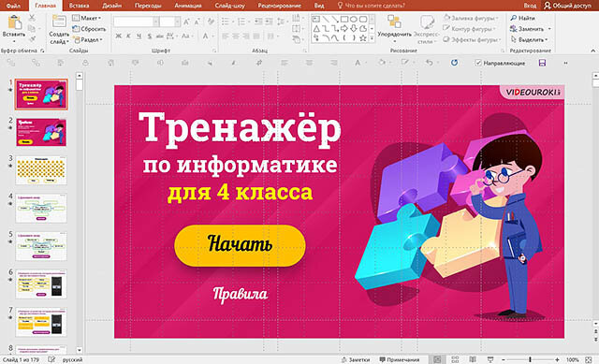This screenshot has width=599, height=364.
Task: Switch to the Вставка tab
Action: click(x=79, y=6)
